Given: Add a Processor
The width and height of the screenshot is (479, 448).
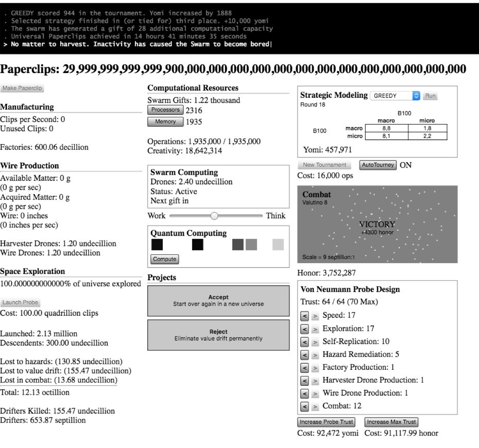Looking at the screenshot, I should coord(165,110).
